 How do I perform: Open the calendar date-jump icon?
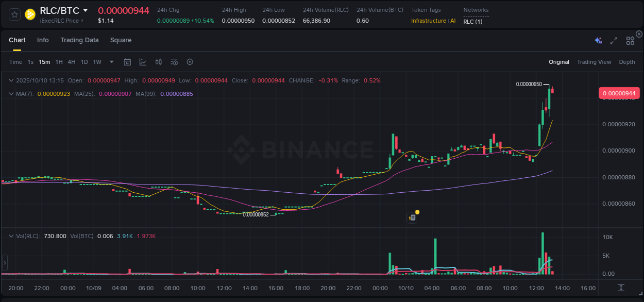127,62
